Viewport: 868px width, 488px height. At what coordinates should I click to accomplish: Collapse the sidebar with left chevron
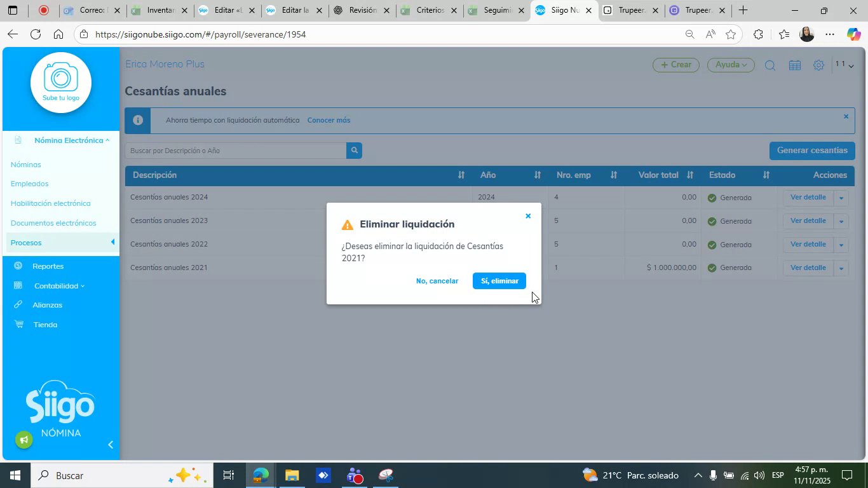111,445
